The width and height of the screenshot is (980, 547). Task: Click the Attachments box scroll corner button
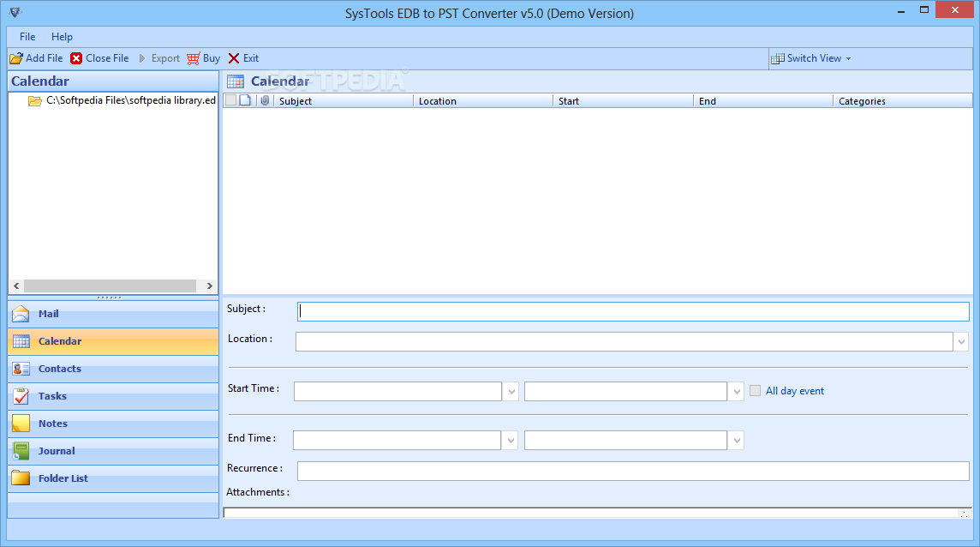[x=964, y=514]
